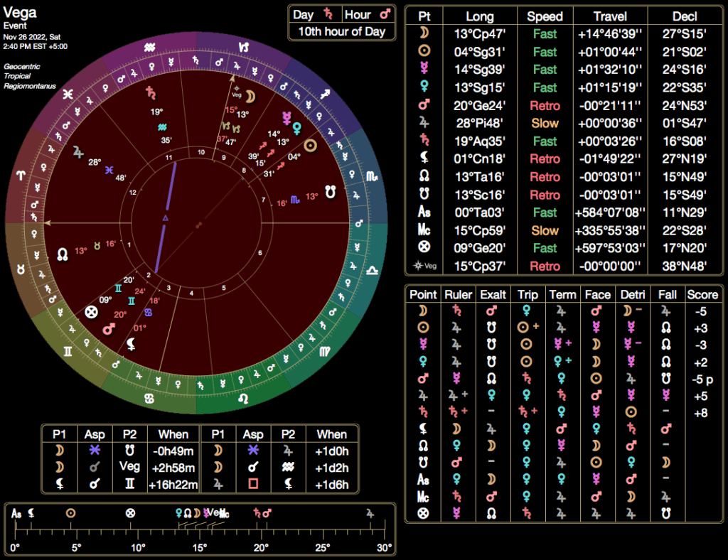Click the Sun marker on the degree strip

tap(70, 512)
